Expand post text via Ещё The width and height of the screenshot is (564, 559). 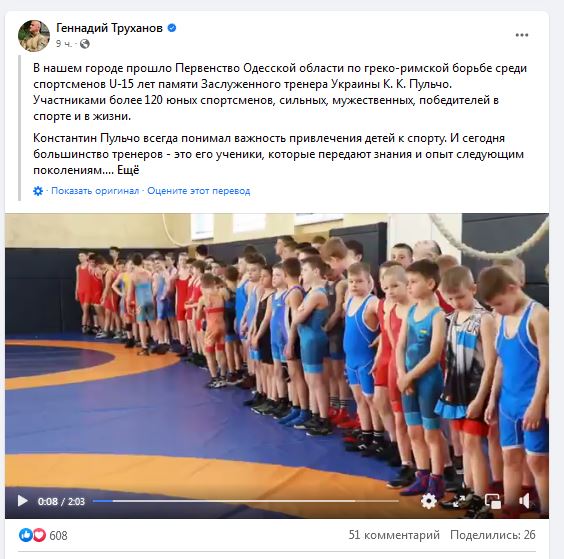point(128,170)
